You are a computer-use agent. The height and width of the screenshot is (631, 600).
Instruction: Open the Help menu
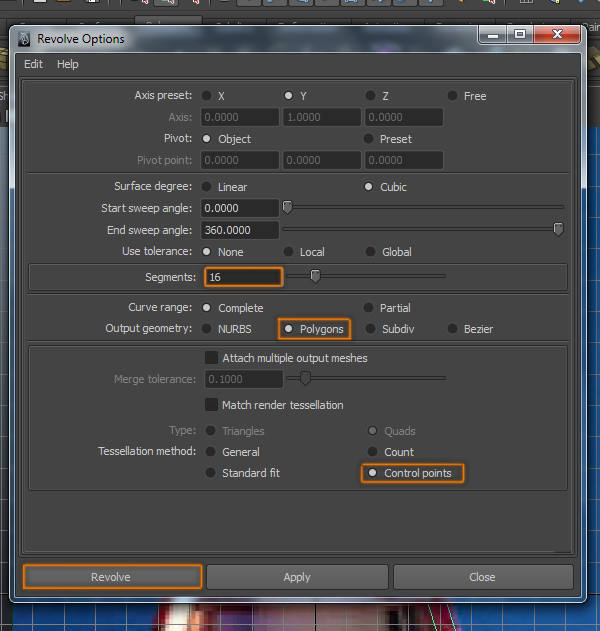click(x=68, y=64)
